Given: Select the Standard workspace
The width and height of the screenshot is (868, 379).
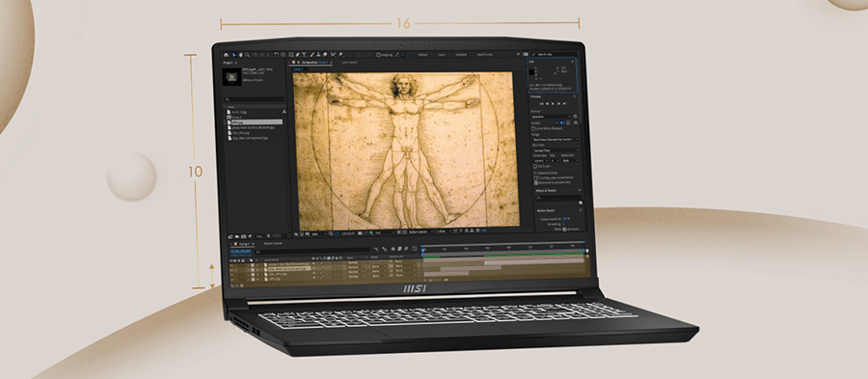Looking at the screenshot, I should [461, 55].
